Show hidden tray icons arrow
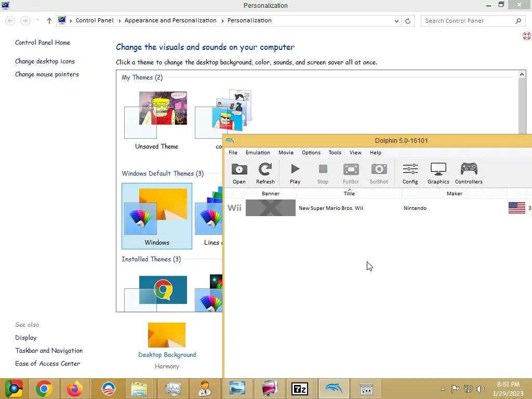Viewport: 532px width, 399px height. click(x=443, y=389)
